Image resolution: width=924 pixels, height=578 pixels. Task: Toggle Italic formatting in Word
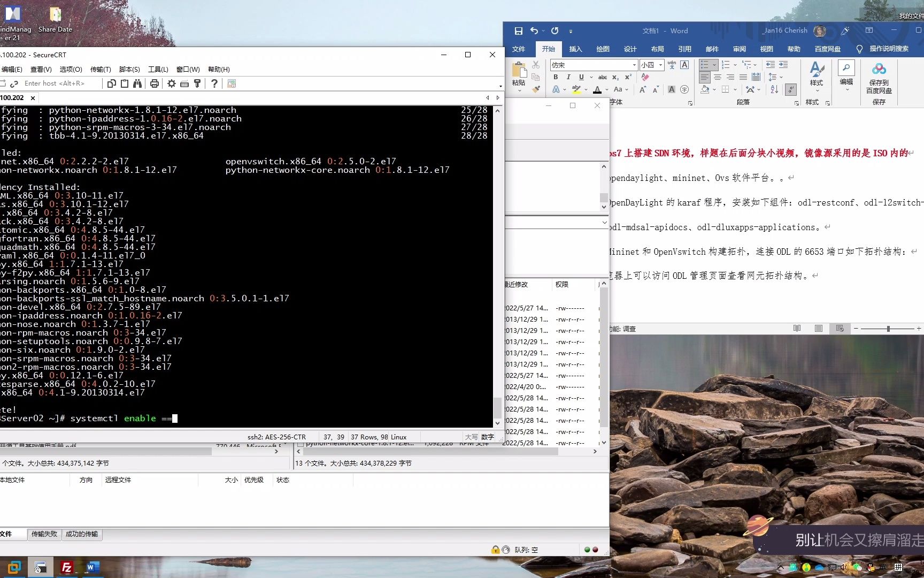[x=568, y=77]
